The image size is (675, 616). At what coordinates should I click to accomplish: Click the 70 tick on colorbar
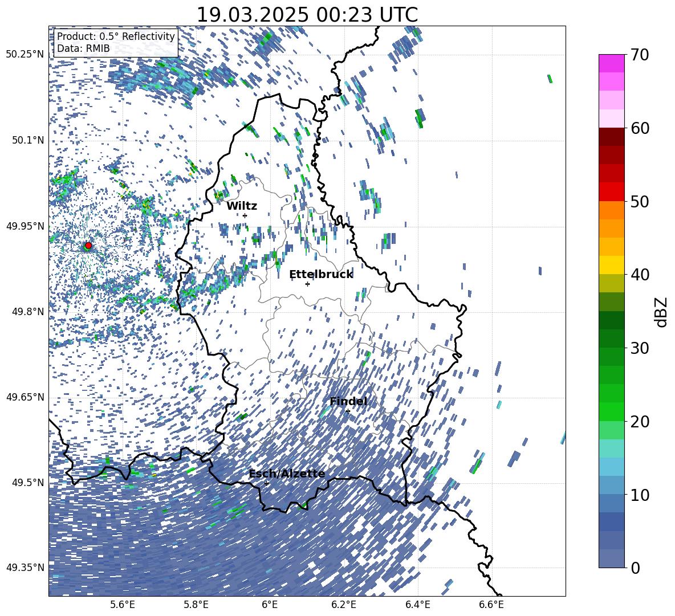point(640,55)
